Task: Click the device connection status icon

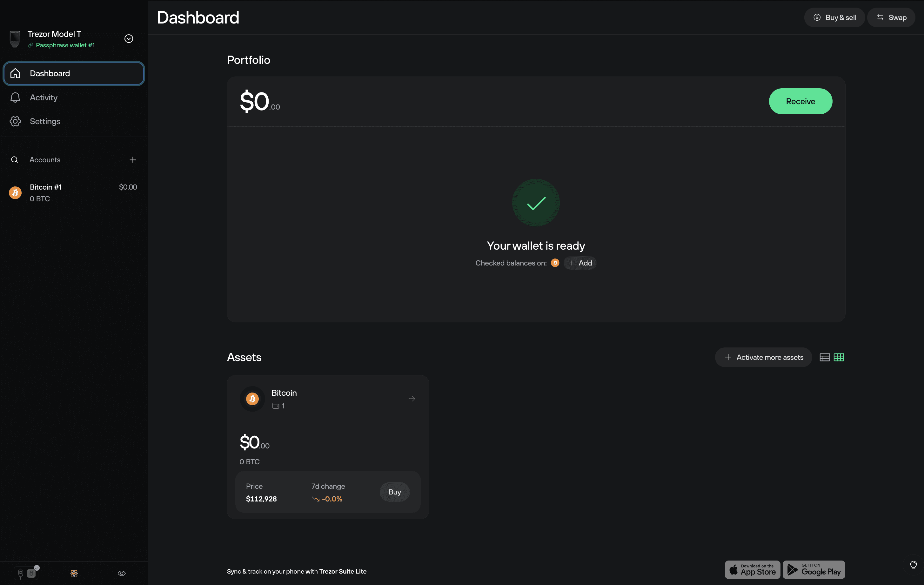Action: (x=26, y=573)
